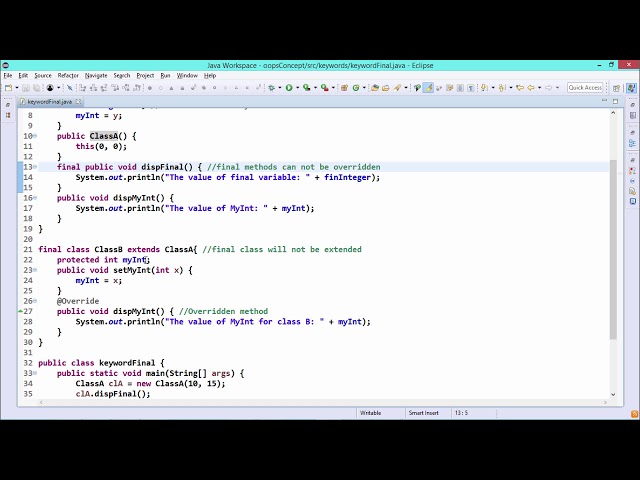Click the Writable status bar entry

tap(371, 413)
